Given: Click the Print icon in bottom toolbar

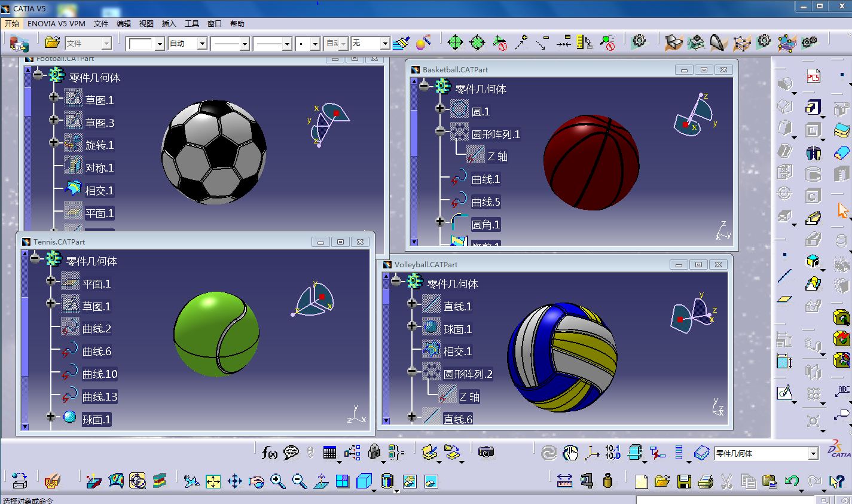Looking at the screenshot, I should click(x=706, y=481).
